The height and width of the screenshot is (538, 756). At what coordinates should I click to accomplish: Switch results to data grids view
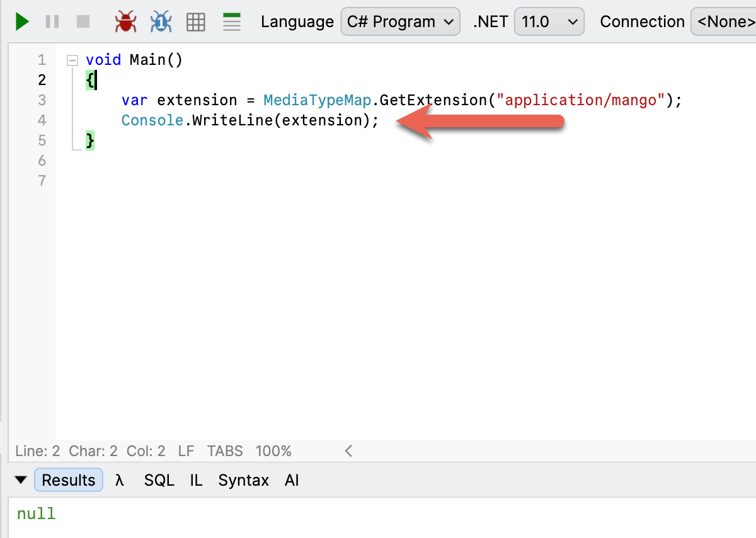[x=197, y=22]
